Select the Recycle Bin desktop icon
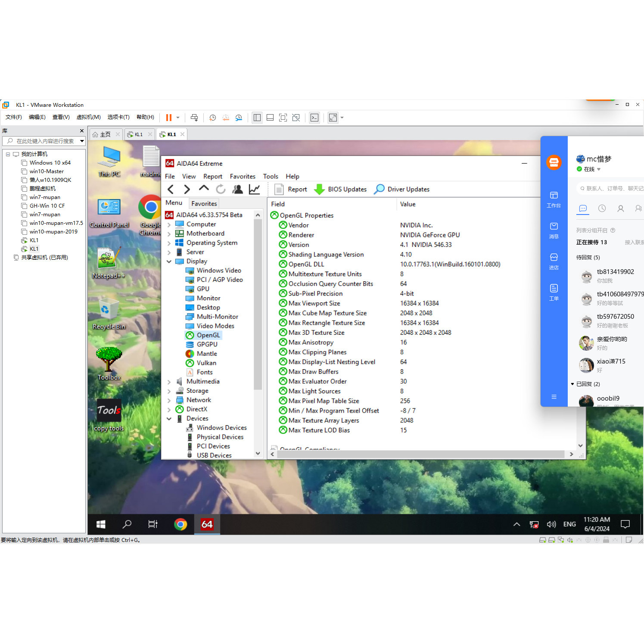This screenshot has height=644, width=644. tap(109, 314)
